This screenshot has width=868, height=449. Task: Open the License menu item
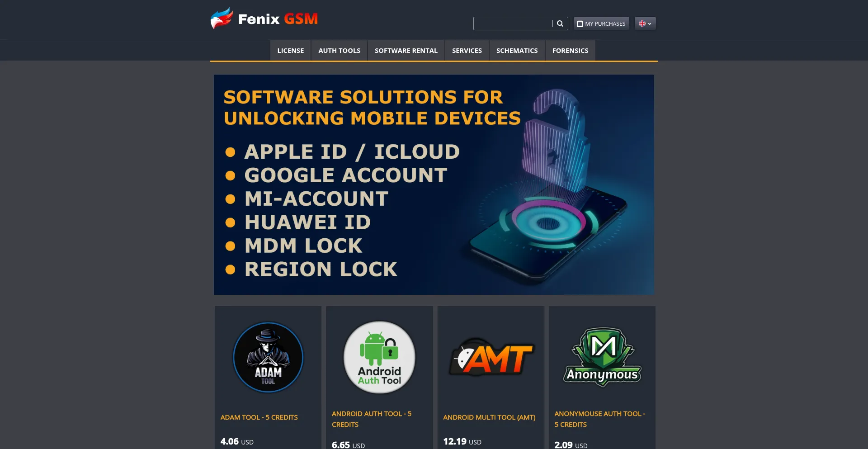pyautogui.click(x=291, y=51)
